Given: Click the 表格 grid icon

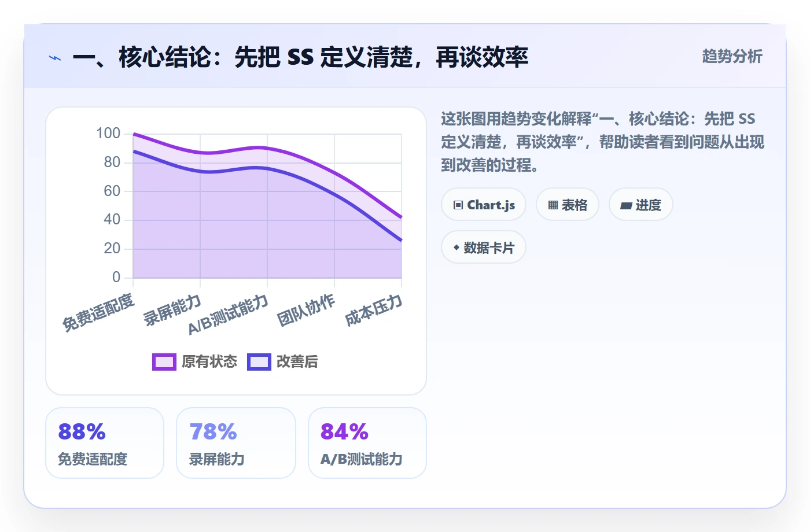Looking at the screenshot, I should [x=553, y=205].
